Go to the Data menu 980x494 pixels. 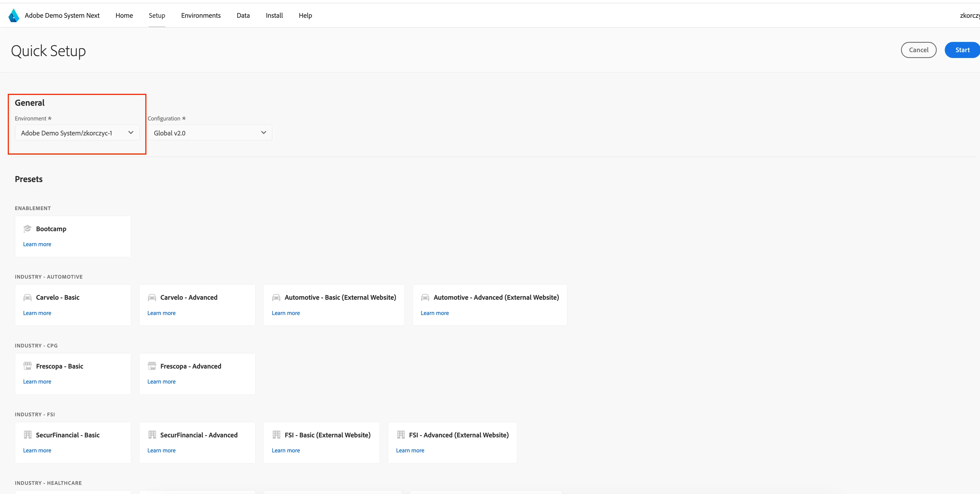(x=243, y=16)
